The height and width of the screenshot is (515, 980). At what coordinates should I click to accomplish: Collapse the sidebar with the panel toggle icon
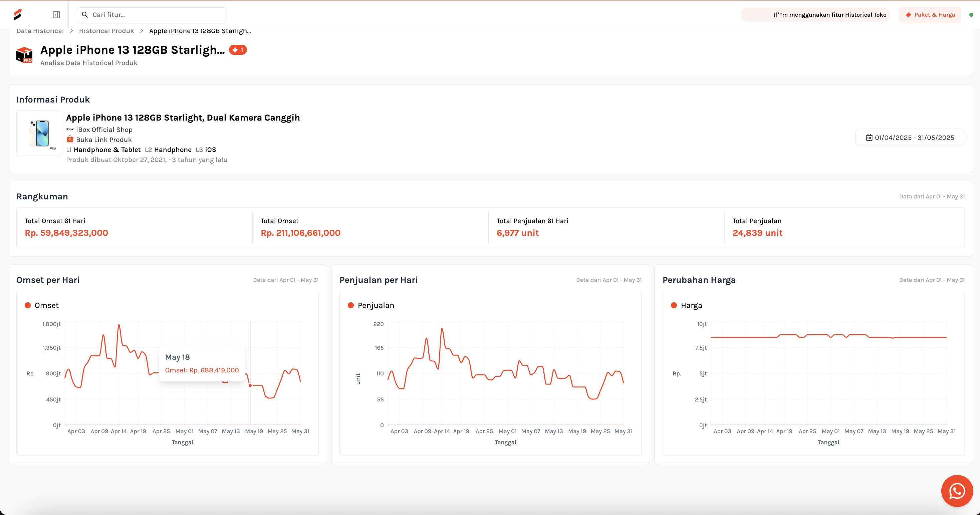pyautogui.click(x=56, y=14)
